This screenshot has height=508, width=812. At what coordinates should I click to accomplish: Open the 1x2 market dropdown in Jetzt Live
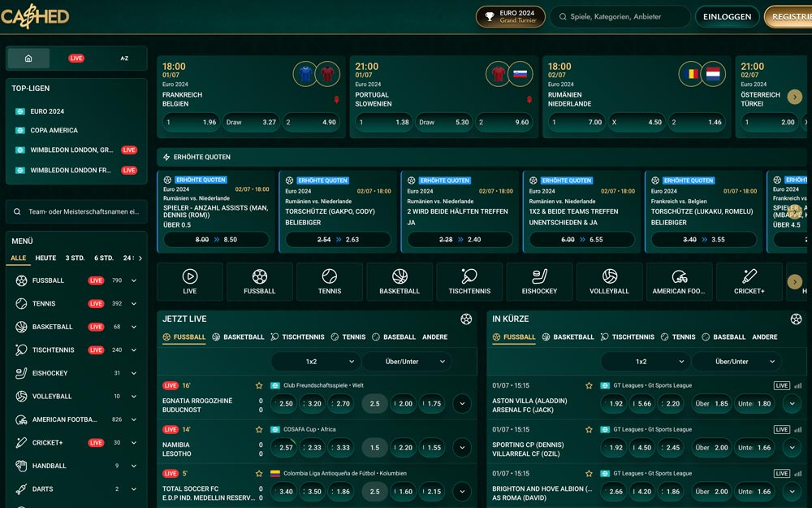point(315,362)
